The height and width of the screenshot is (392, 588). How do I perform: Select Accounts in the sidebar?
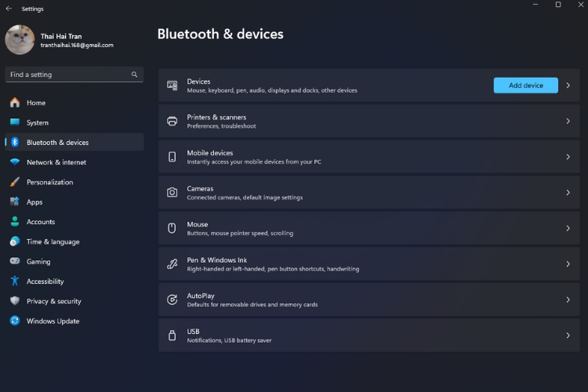41,222
